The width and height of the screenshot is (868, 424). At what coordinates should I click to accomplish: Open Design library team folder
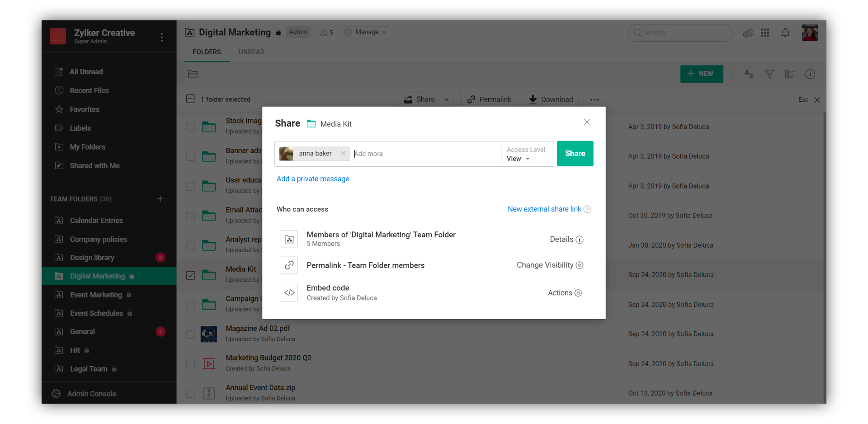[92, 258]
